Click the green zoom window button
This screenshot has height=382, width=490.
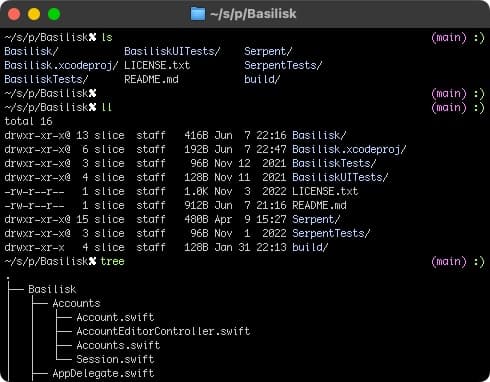[54, 14]
